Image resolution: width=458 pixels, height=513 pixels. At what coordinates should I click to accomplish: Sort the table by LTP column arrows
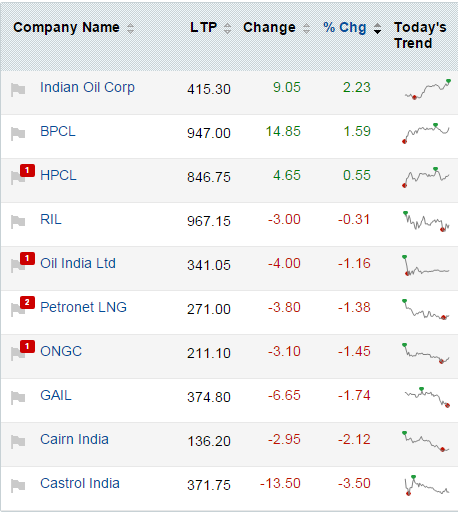[227, 29]
